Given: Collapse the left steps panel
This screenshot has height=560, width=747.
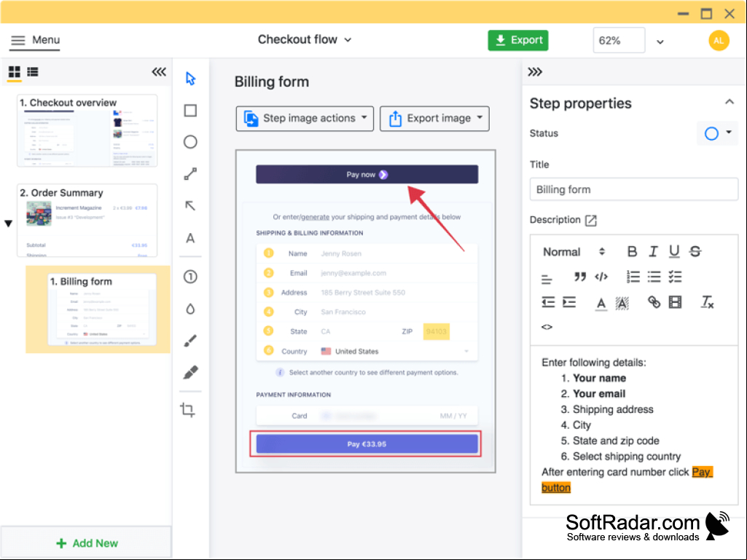Looking at the screenshot, I should click(x=159, y=72).
